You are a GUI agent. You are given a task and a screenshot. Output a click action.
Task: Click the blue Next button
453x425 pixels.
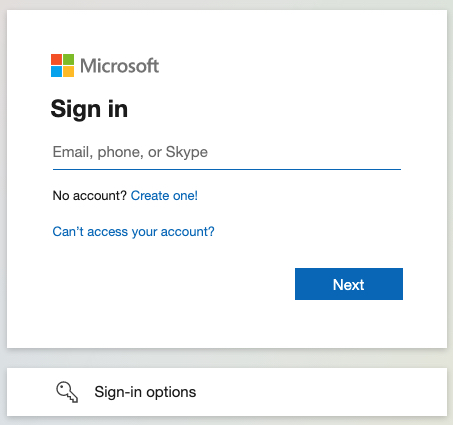pos(349,284)
